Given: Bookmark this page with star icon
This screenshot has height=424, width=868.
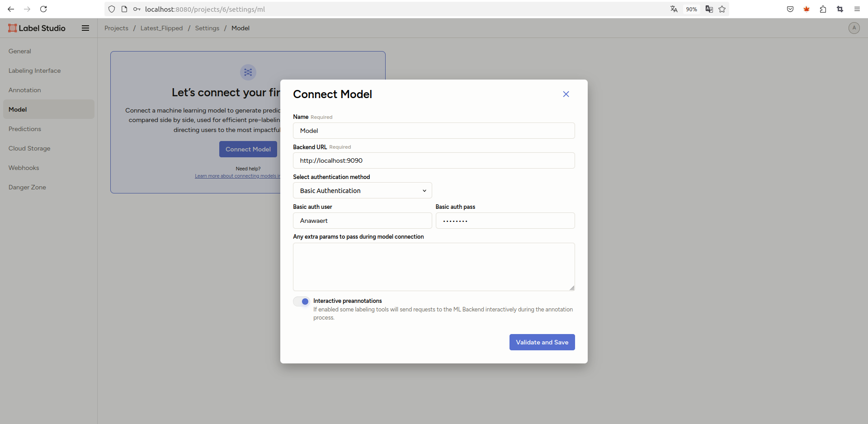Looking at the screenshot, I should tap(722, 9).
